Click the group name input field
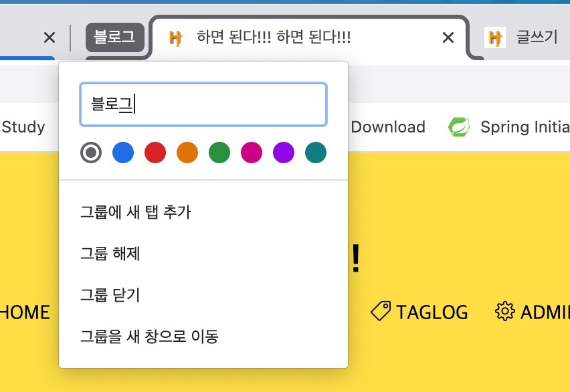570x392 pixels. 203,105
